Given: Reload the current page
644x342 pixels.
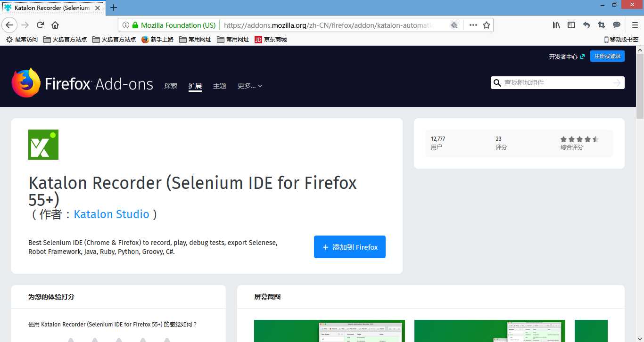Looking at the screenshot, I should click(40, 25).
